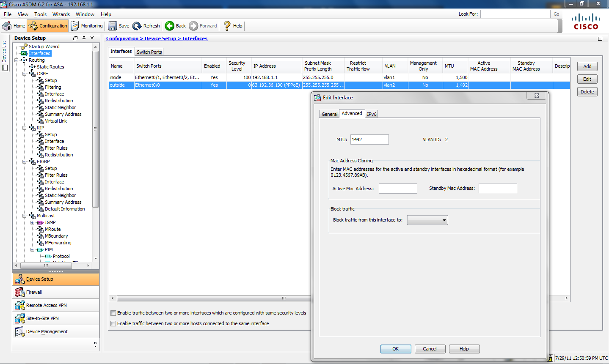The height and width of the screenshot is (364, 609).
Task: Click the Save disk icon
Action: click(113, 26)
